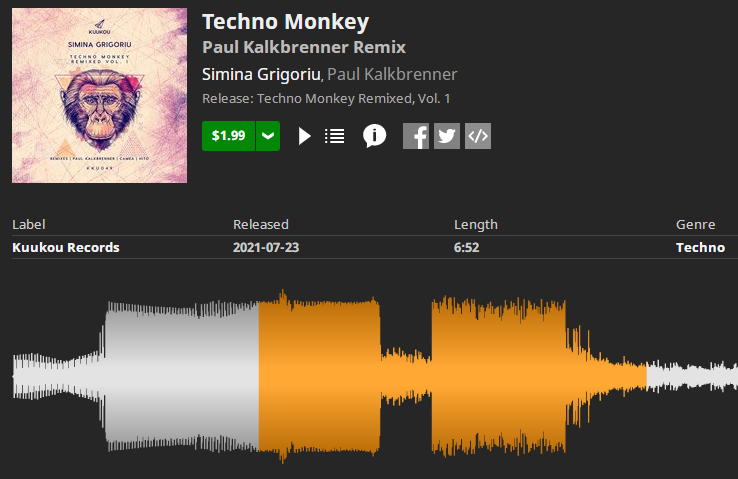Open Paul Kalkbrenner artist link

tap(392, 74)
